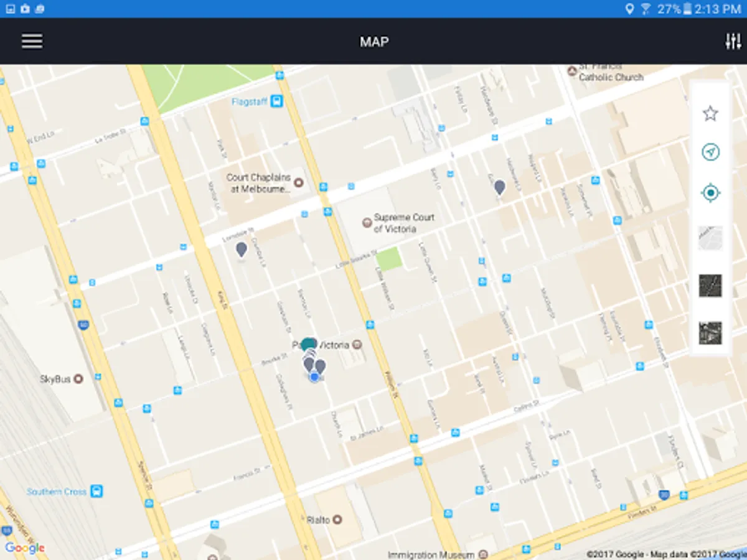This screenshot has height=560, width=747.
Task: Tap the Flagstaff train station icon
Action: point(276,101)
